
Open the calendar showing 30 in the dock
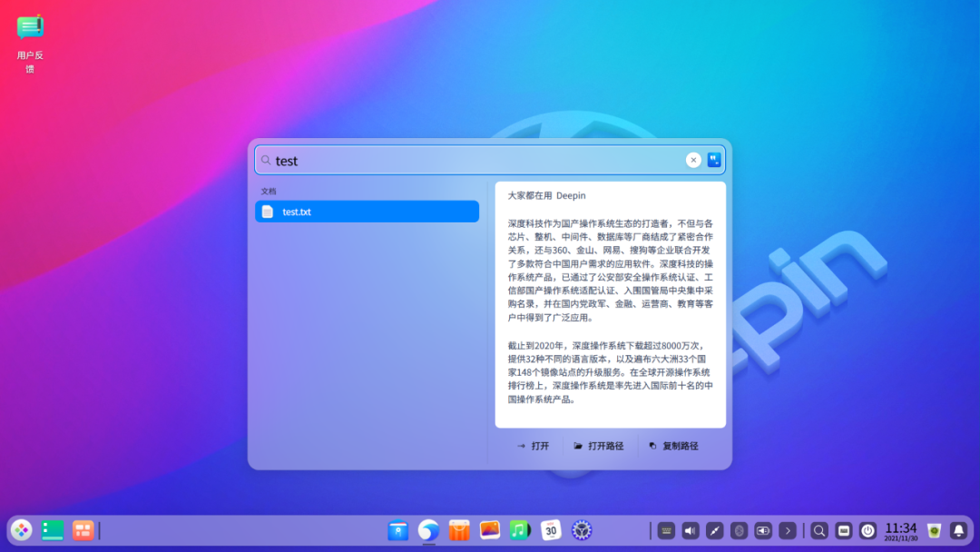click(x=551, y=530)
